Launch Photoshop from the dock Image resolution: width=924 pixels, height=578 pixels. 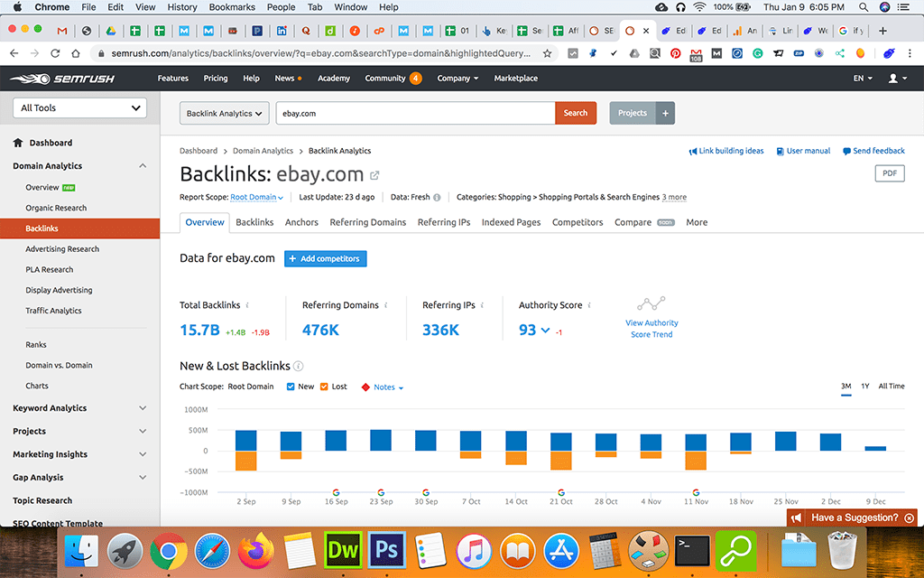click(x=386, y=551)
